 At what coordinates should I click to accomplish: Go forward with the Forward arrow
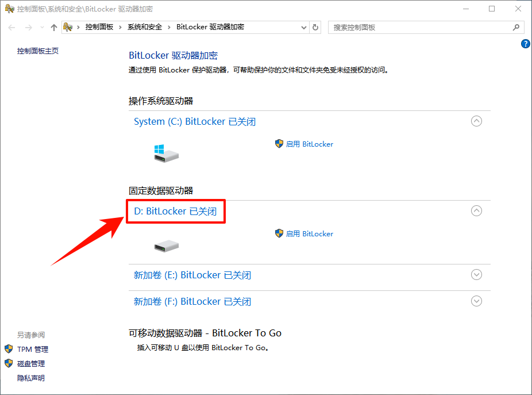pyautogui.click(x=29, y=28)
